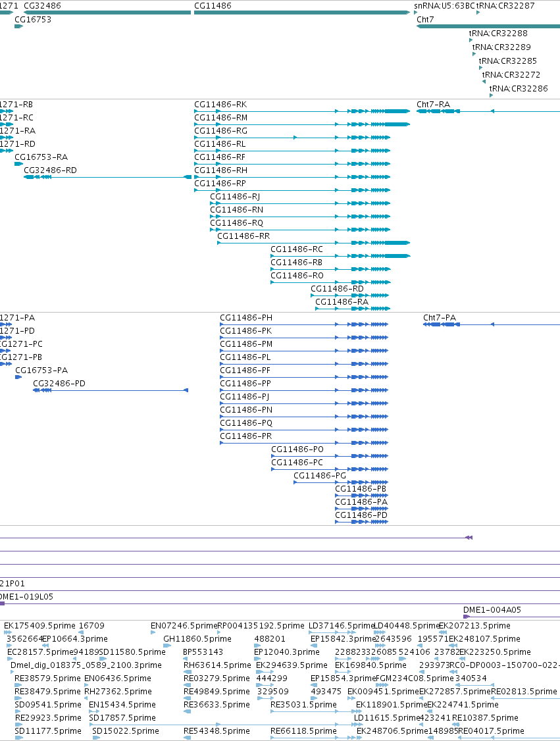Select EST GH11860.5prime
560x741 pixels.
167,646
